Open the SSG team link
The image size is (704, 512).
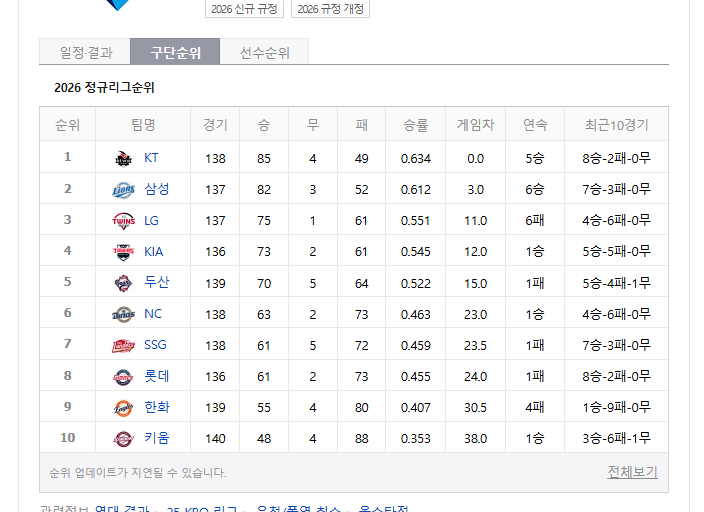(155, 345)
